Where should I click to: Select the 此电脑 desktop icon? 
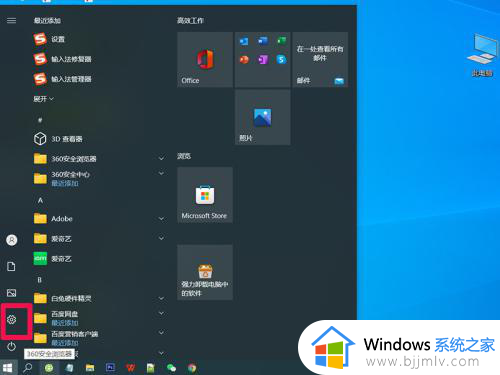pos(482,56)
